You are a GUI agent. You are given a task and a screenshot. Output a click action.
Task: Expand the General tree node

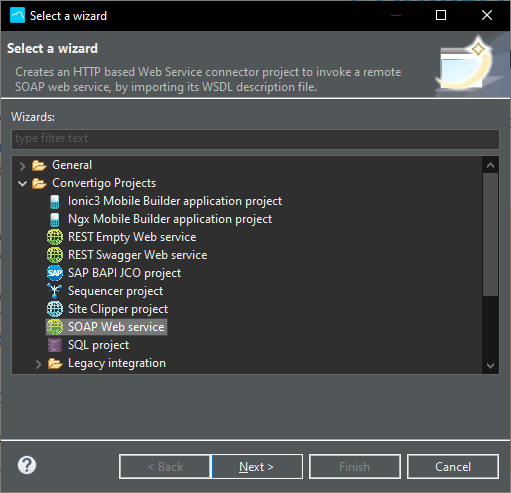click(22, 166)
